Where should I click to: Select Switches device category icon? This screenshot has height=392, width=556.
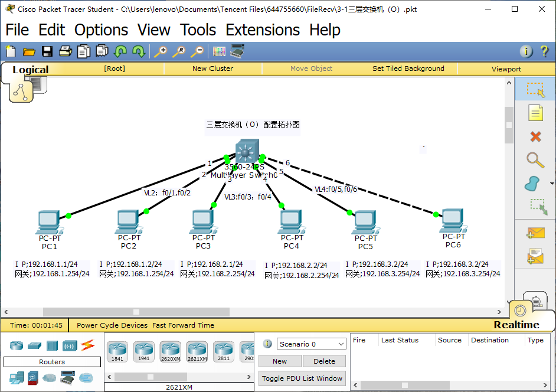click(x=34, y=345)
